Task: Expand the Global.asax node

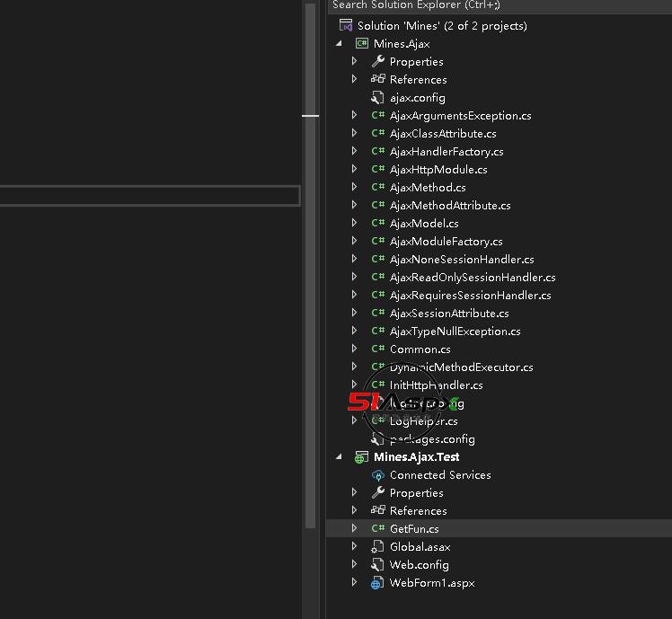Action: (355, 546)
